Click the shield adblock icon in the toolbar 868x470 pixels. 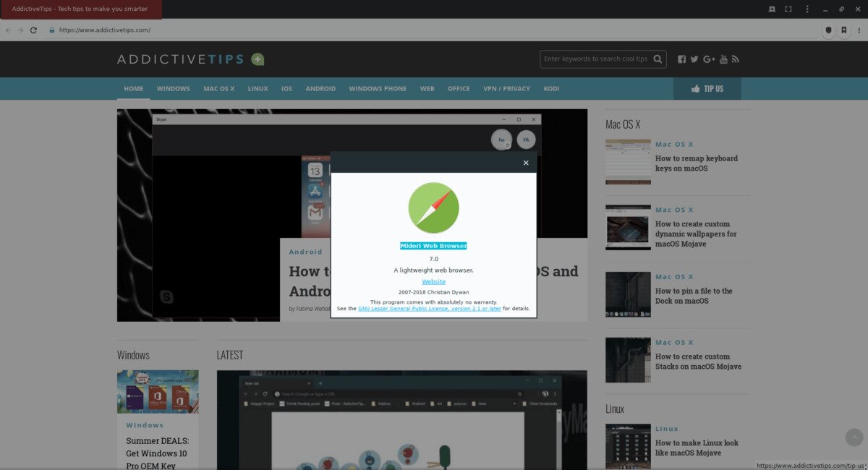[829, 30]
